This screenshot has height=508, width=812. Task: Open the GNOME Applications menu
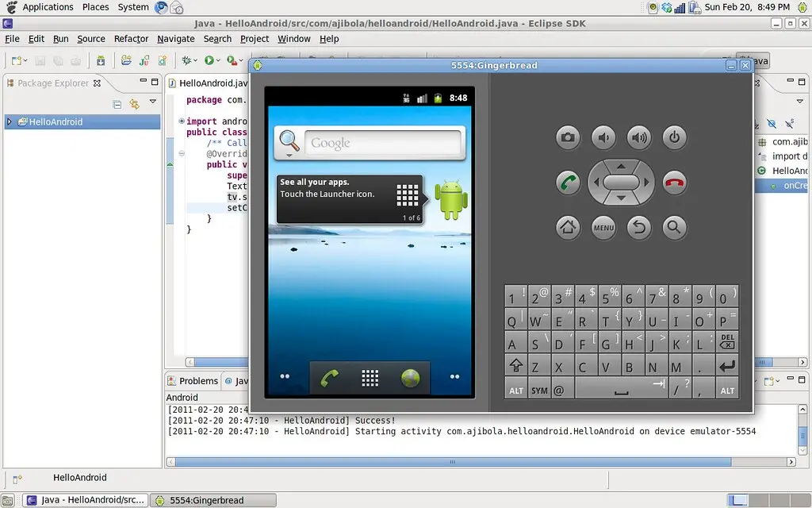click(x=48, y=7)
